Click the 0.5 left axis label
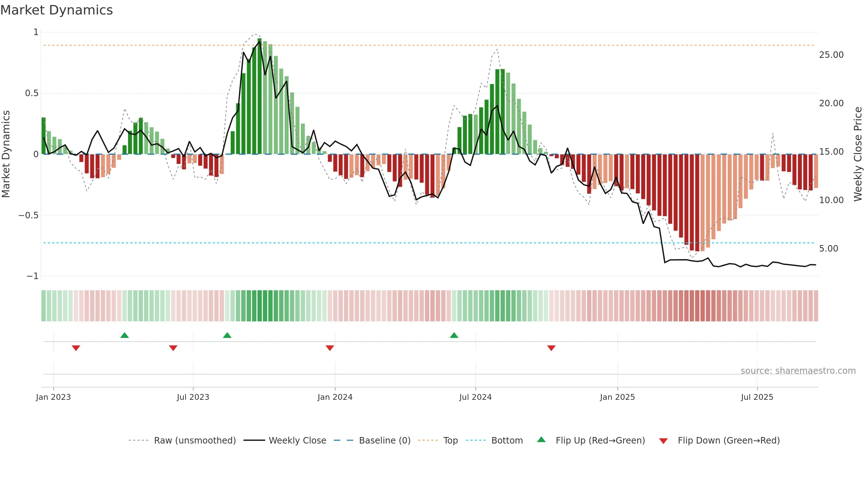The height and width of the screenshot is (488, 868). [x=31, y=93]
